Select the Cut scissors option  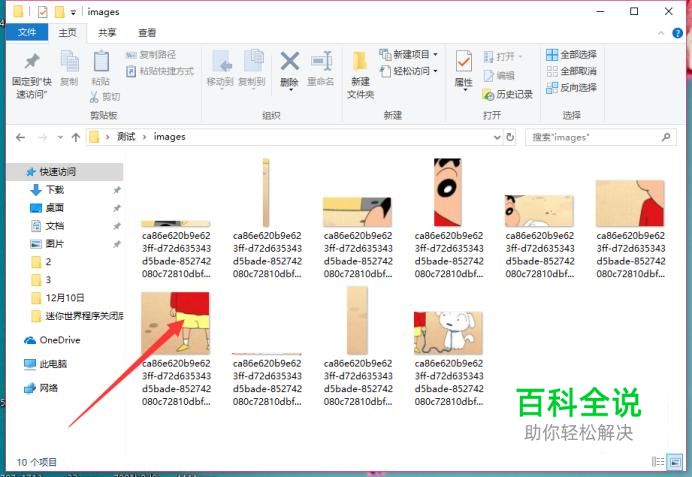point(105,97)
